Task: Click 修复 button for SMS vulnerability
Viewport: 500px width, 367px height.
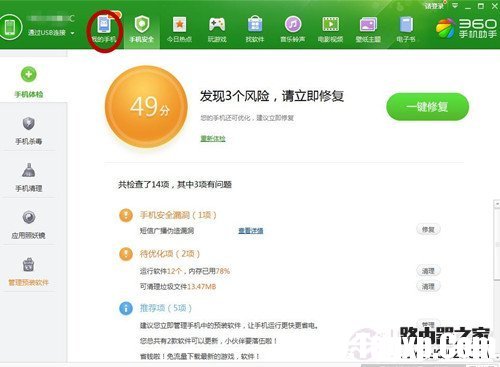Action: coord(428,230)
